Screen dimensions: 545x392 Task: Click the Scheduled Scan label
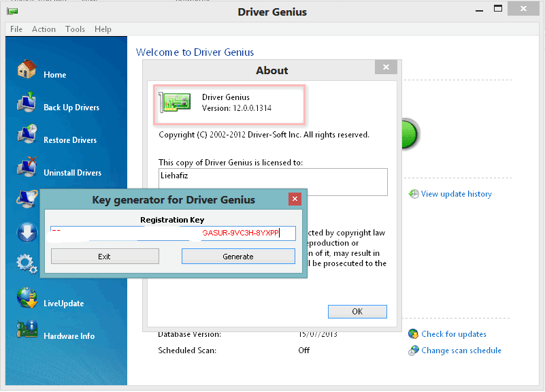tap(187, 350)
